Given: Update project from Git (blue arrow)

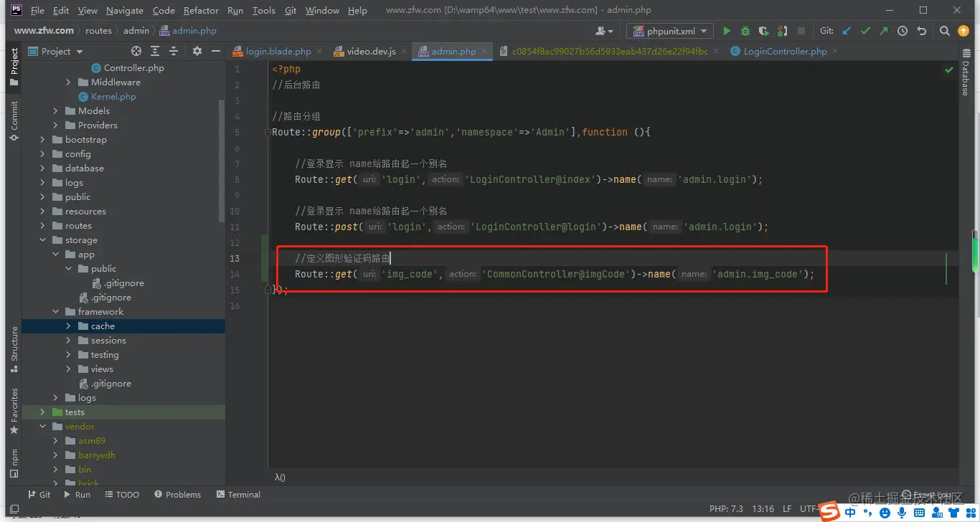Looking at the screenshot, I should click(x=847, y=31).
